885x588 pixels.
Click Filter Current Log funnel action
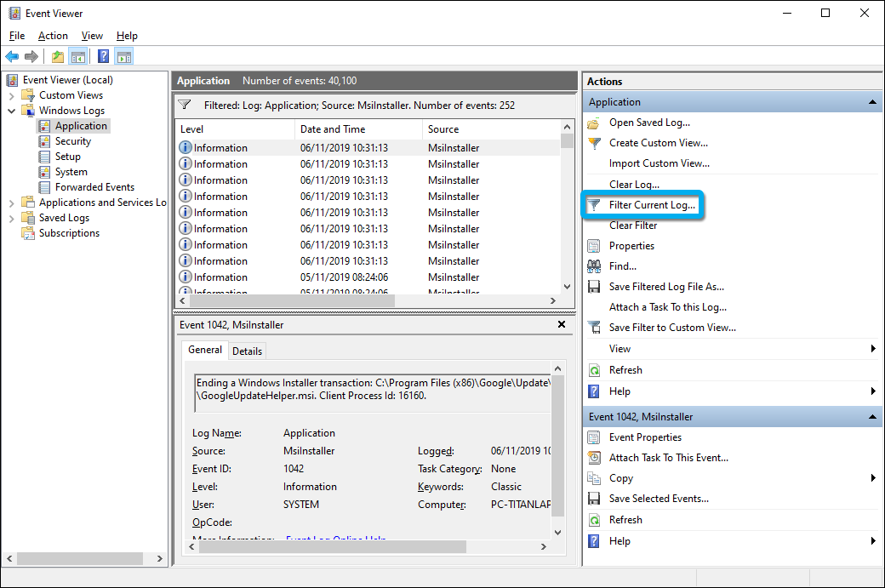651,205
